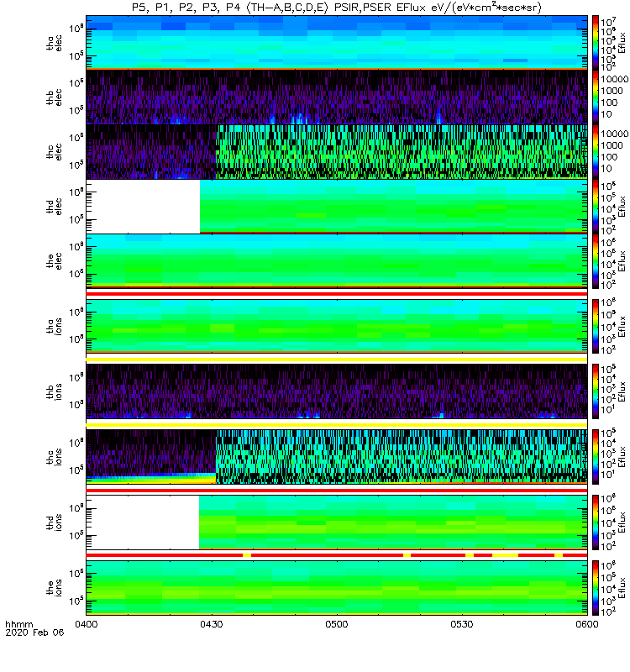Click the top scale value on tha elec color bar

[608, 21]
